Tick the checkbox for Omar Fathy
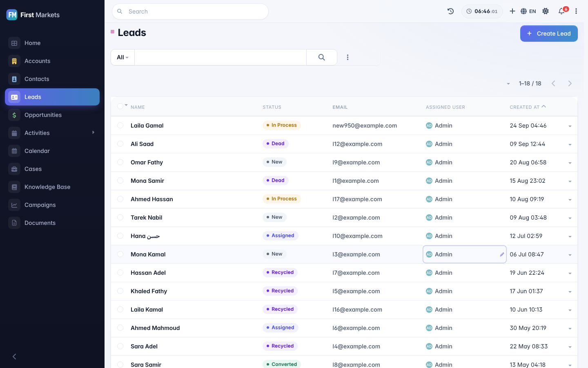 click(x=120, y=162)
